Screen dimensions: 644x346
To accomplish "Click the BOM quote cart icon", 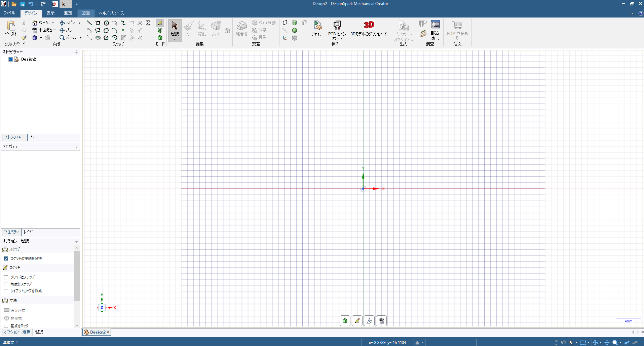I will (x=457, y=26).
